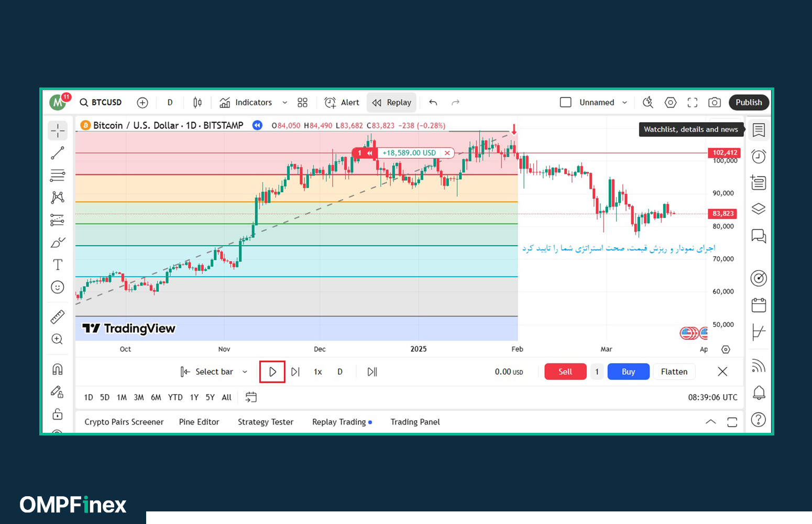The width and height of the screenshot is (812, 524).
Task: Open the hotlists panel icon
Action: (x=759, y=182)
